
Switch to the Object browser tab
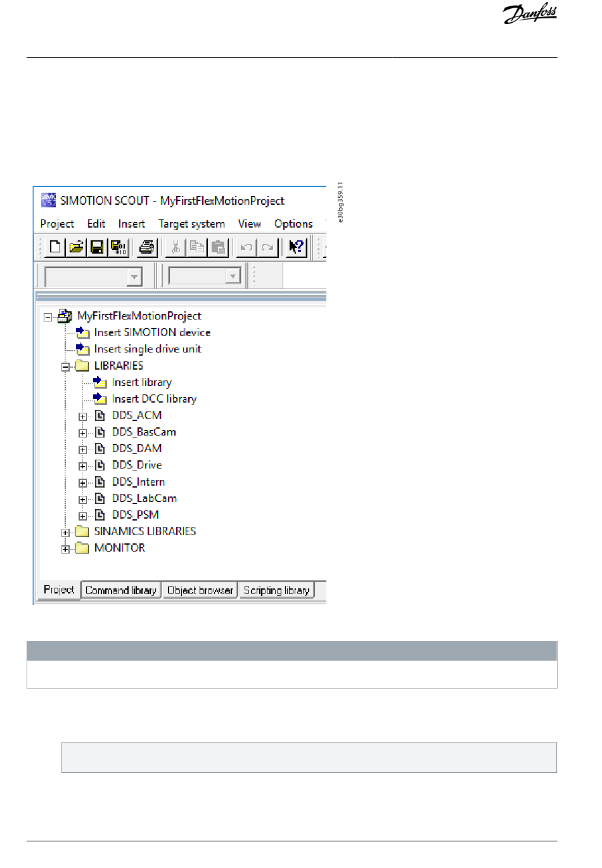click(x=200, y=590)
